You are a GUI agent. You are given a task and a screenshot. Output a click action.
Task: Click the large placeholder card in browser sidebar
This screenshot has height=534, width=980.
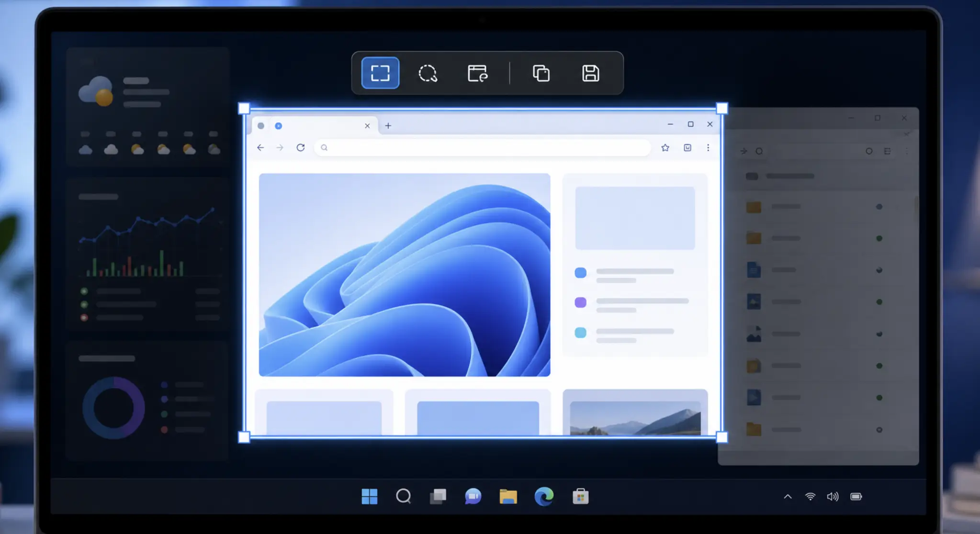(635, 218)
